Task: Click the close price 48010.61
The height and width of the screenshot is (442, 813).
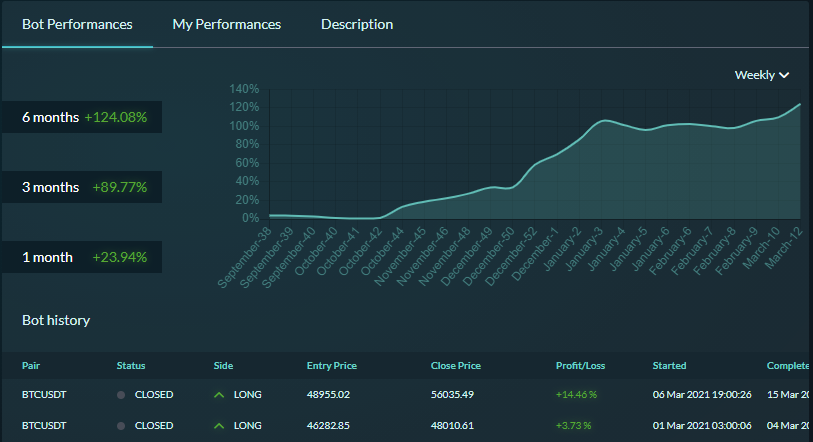Action: (x=452, y=426)
